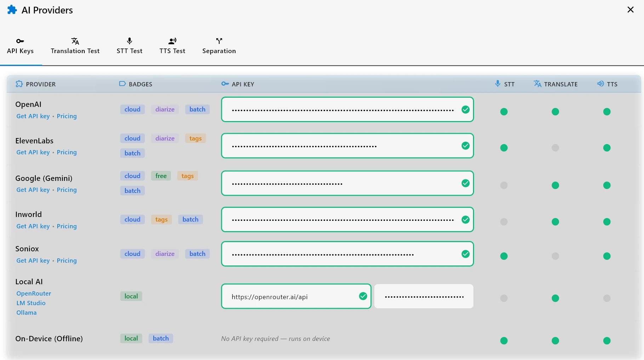Click the On-Device (Offline) provider name
The height and width of the screenshot is (360, 644).
tap(49, 339)
